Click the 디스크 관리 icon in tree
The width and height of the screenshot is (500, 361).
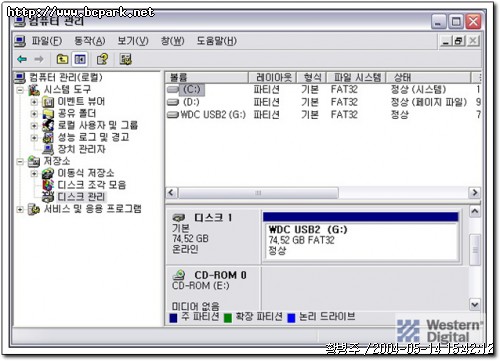coord(48,197)
